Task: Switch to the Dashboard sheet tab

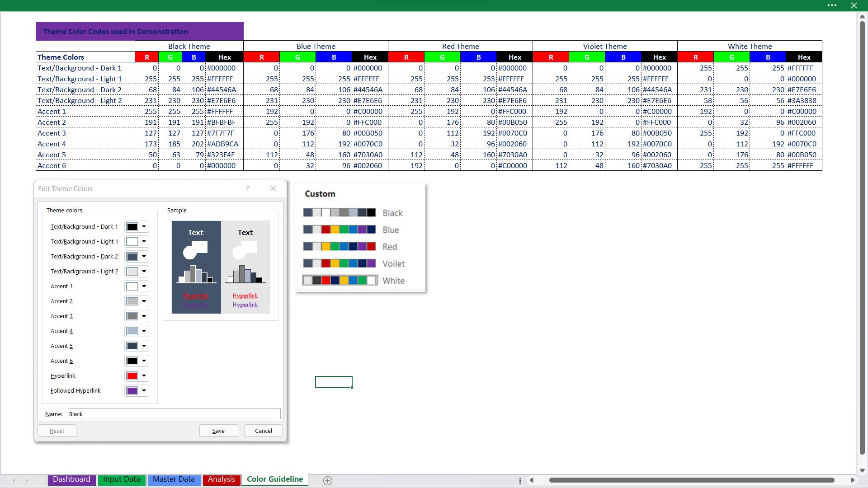Action: tap(71, 479)
